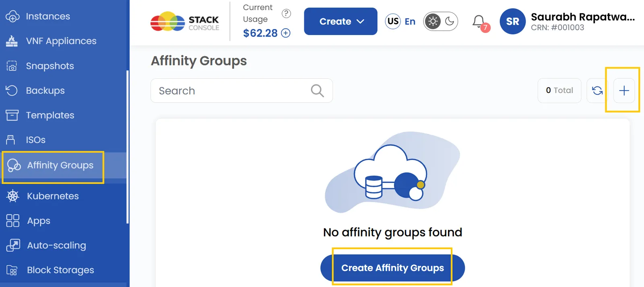Switch to dark mode moon icon
This screenshot has height=287, width=644.
pos(450,21)
